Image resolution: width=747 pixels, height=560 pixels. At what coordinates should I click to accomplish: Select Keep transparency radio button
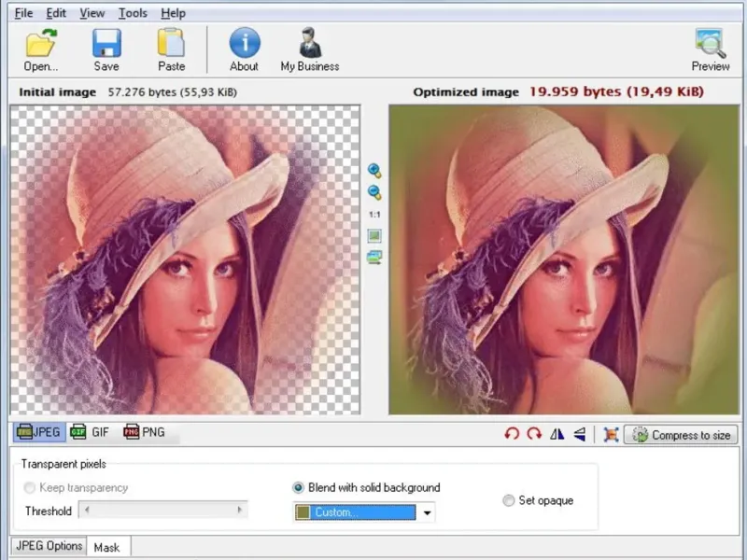[30, 487]
